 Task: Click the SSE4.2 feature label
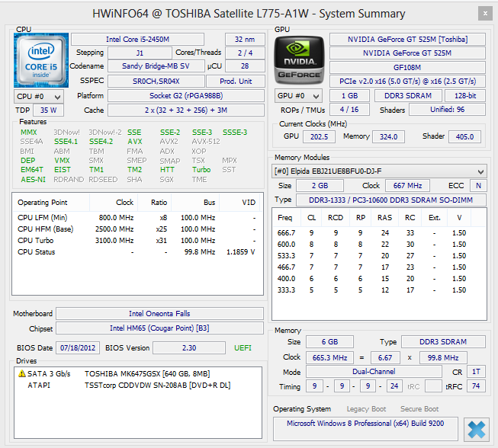(101, 142)
